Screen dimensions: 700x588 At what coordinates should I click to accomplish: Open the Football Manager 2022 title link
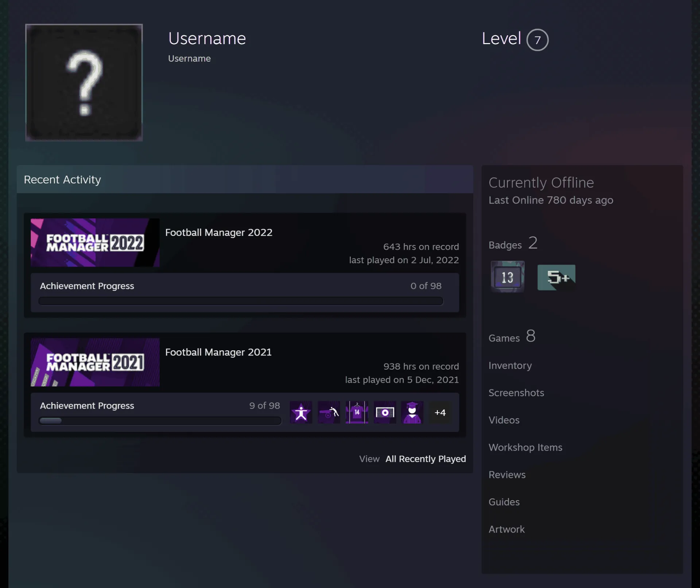(x=219, y=232)
